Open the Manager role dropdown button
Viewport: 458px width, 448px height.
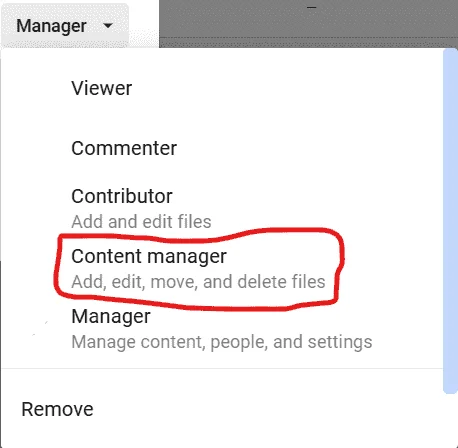65,26
